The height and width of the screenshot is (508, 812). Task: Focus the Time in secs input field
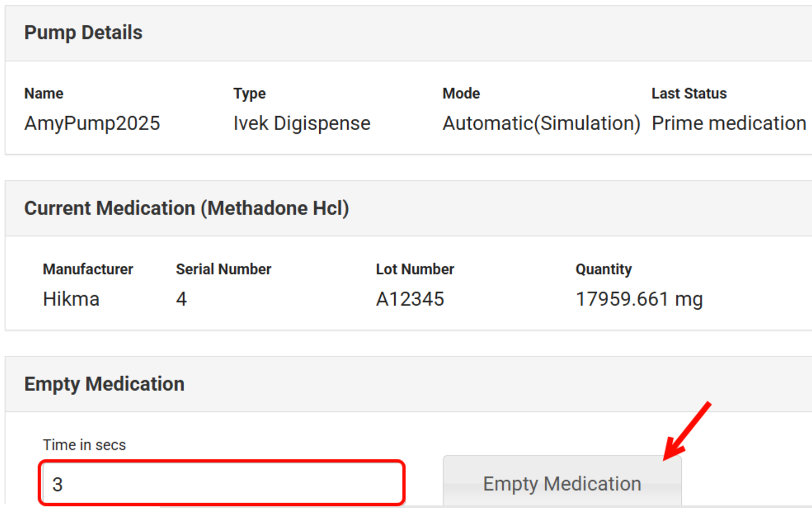(x=222, y=483)
